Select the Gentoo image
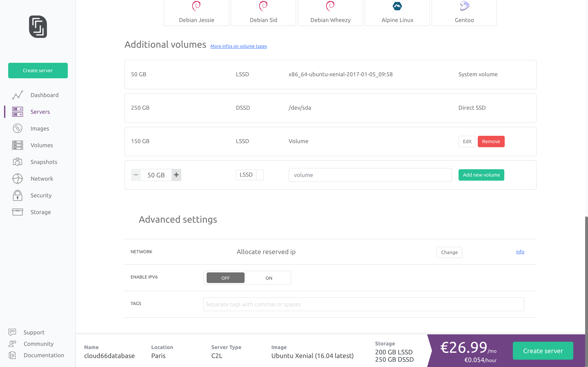 464,13
